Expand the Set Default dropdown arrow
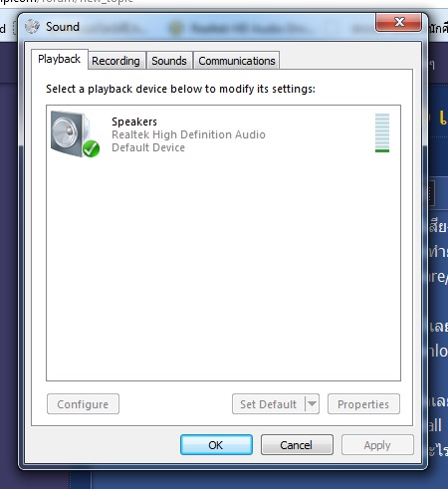Image resolution: width=448 pixels, height=489 pixels. coord(312,403)
